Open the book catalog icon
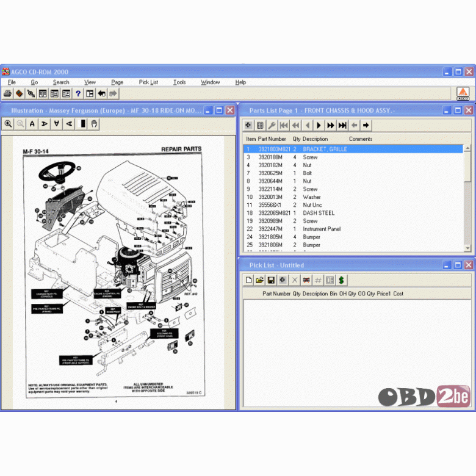 tap(19, 93)
